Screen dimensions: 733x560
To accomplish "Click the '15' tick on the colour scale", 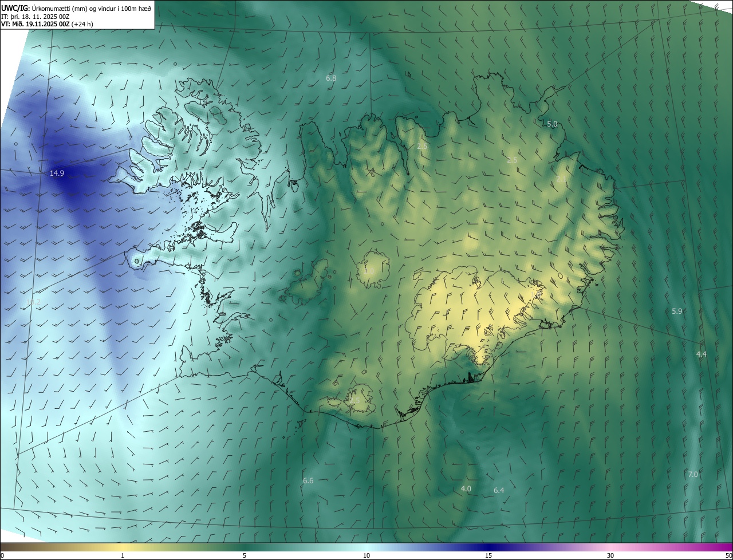I will (488, 555).
